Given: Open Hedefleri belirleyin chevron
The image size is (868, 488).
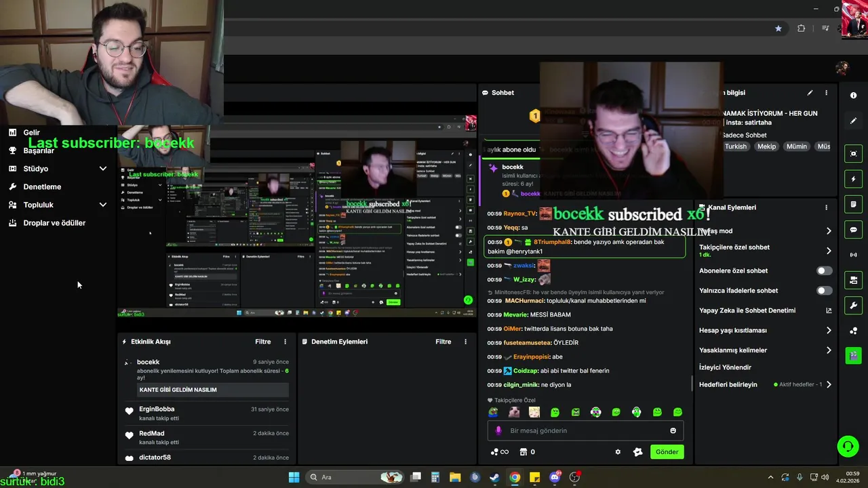Looking at the screenshot, I should click(829, 384).
